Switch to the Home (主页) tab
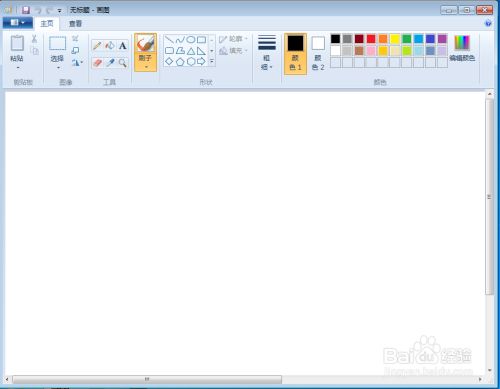This screenshot has height=389, width=500. tap(47, 23)
